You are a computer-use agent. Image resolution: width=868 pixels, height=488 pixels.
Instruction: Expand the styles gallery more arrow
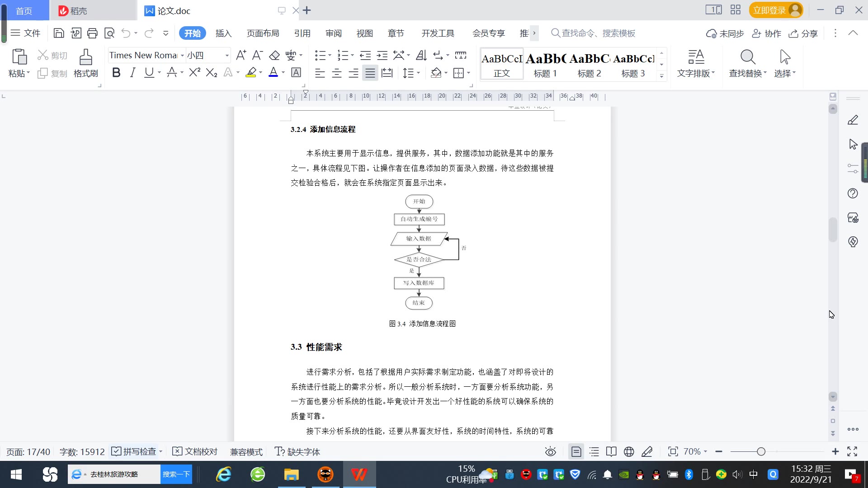[661, 76]
